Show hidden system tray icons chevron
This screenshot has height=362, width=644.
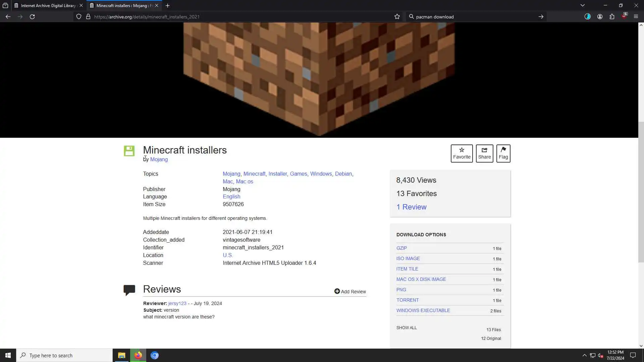tap(584, 355)
